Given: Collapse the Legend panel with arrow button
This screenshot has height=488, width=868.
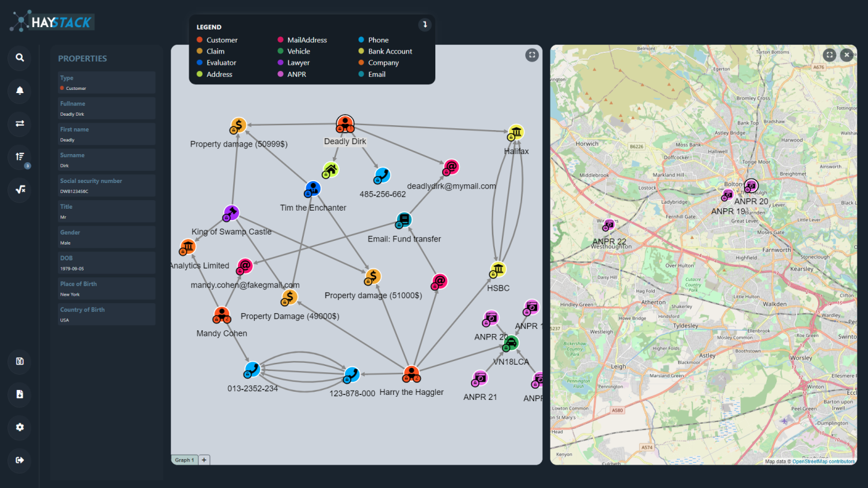Looking at the screenshot, I should point(425,25).
